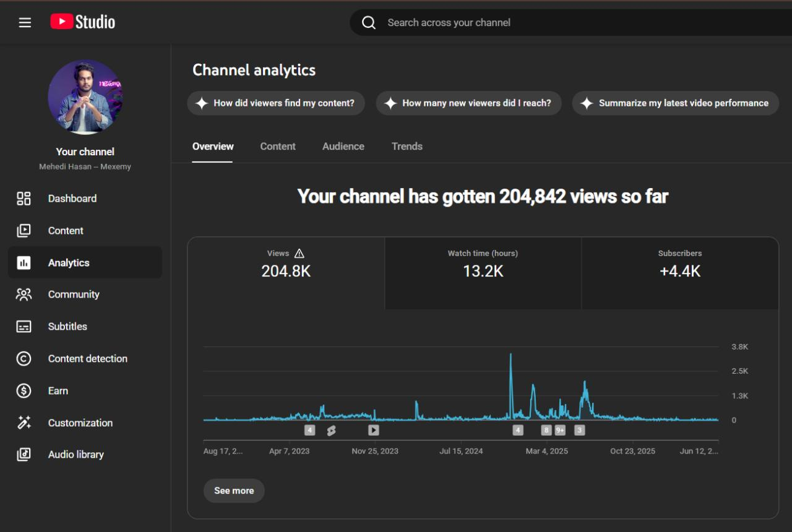Screen dimensions: 792x532
Task: Open the Audio library section
Action: point(85,455)
